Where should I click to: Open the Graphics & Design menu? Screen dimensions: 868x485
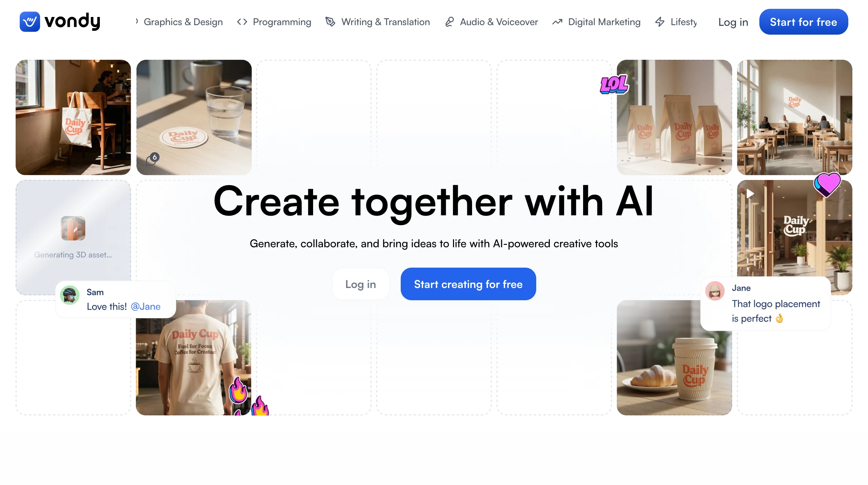183,22
